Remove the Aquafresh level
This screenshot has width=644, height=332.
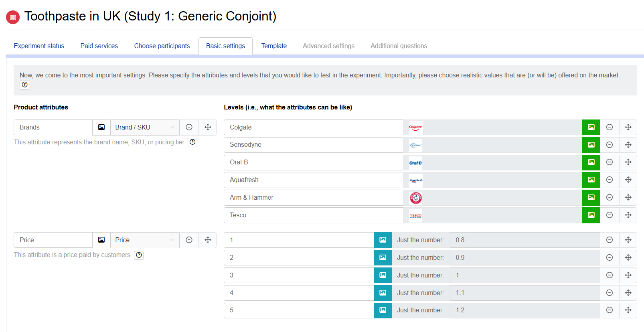pyautogui.click(x=610, y=180)
